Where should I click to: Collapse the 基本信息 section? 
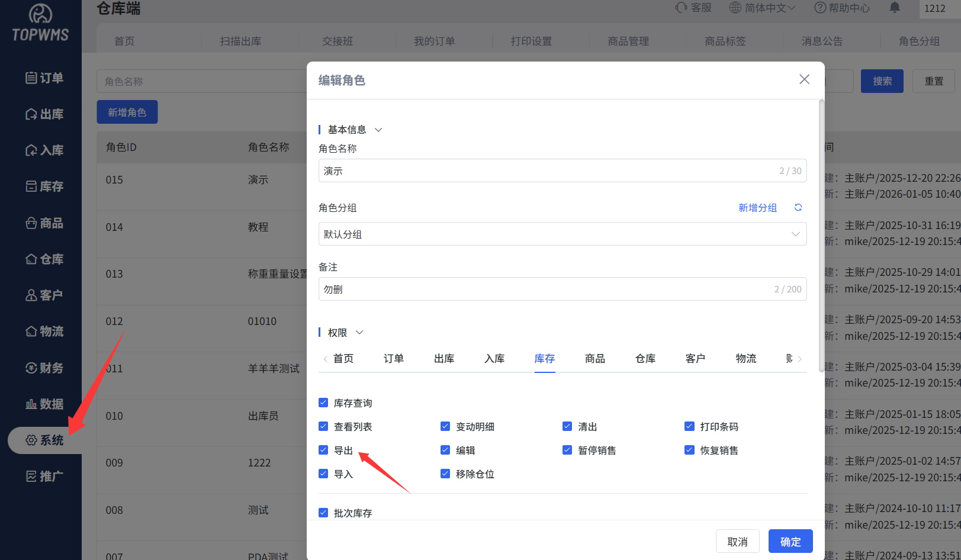pos(378,130)
